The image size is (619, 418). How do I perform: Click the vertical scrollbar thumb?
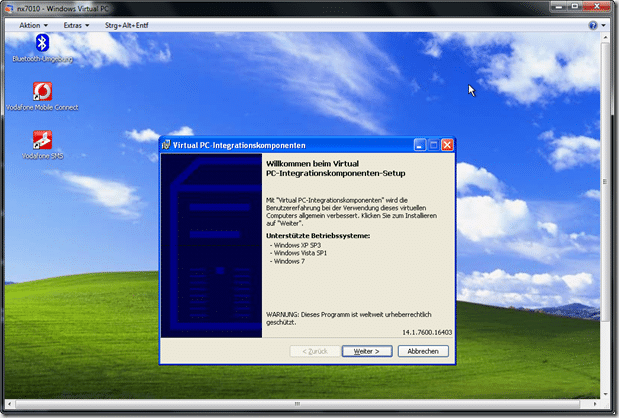[x=605, y=182]
